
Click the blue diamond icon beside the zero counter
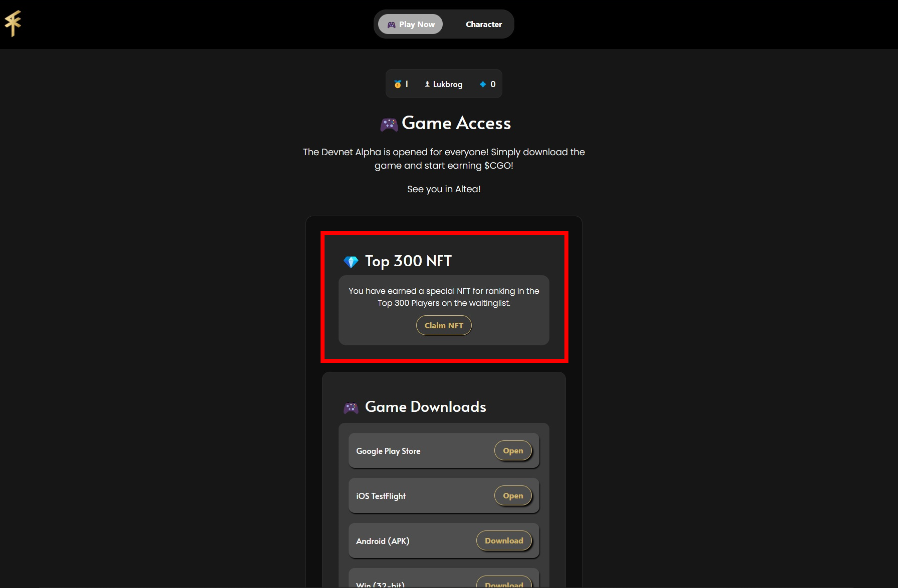pyautogui.click(x=482, y=84)
